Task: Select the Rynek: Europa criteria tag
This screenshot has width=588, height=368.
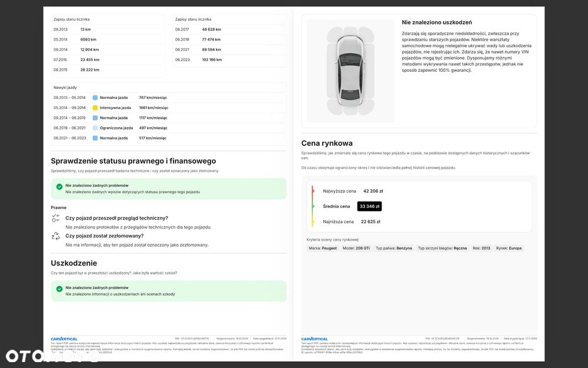Action: tap(509, 248)
